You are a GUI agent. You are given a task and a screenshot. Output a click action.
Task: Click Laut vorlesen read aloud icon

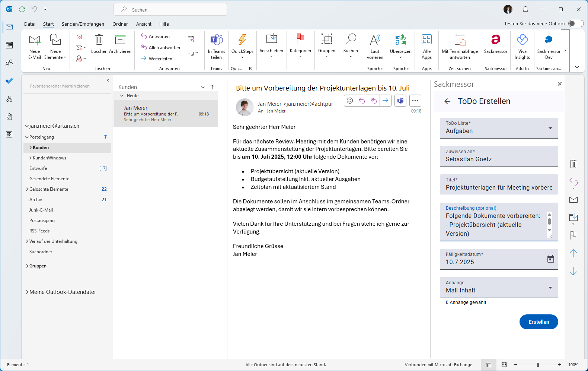tap(375, 40)
